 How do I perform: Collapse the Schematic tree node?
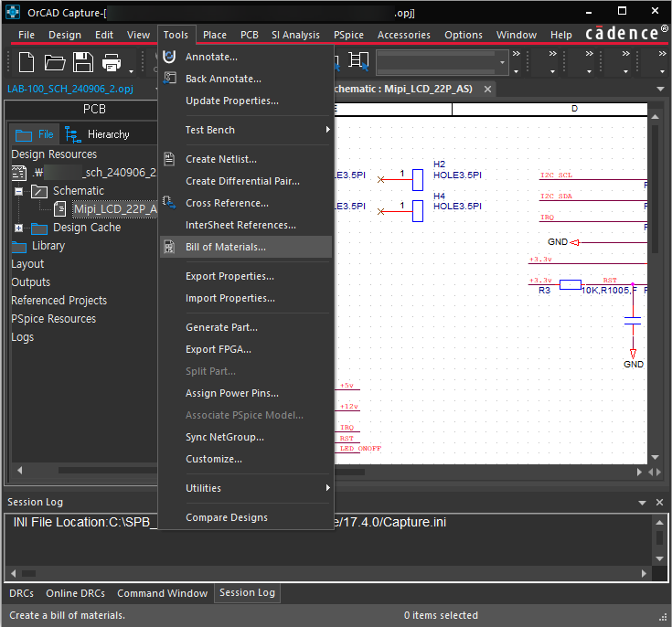pos(19,191)
